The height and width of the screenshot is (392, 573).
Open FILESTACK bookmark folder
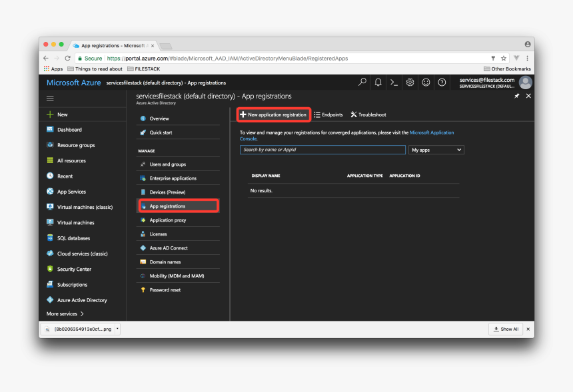coord(144,69)
